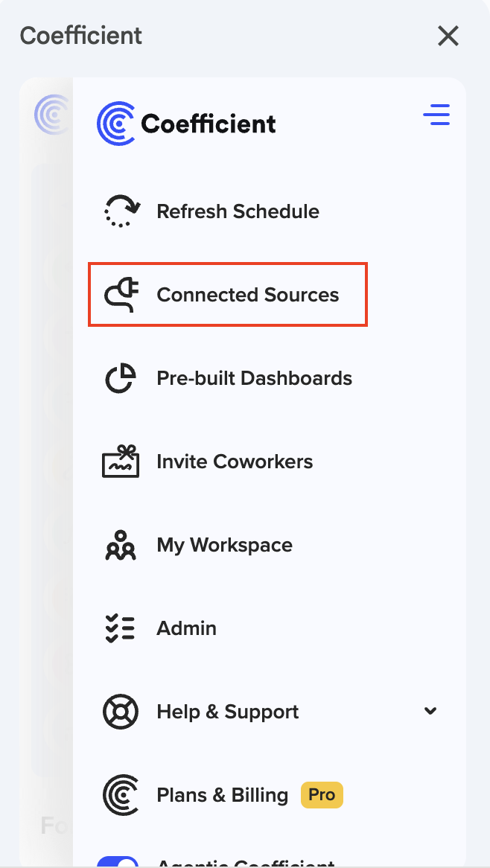Click the Connected Sources plug icon
The image size is (490, 868).
tap(121, 295)
